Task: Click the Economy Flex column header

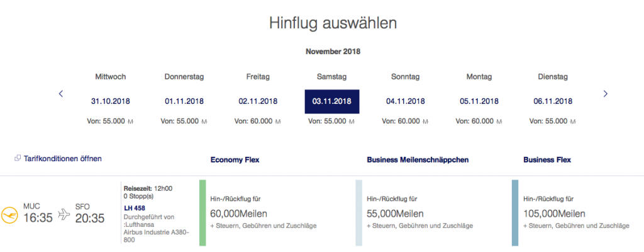Action: pos(235,160)
